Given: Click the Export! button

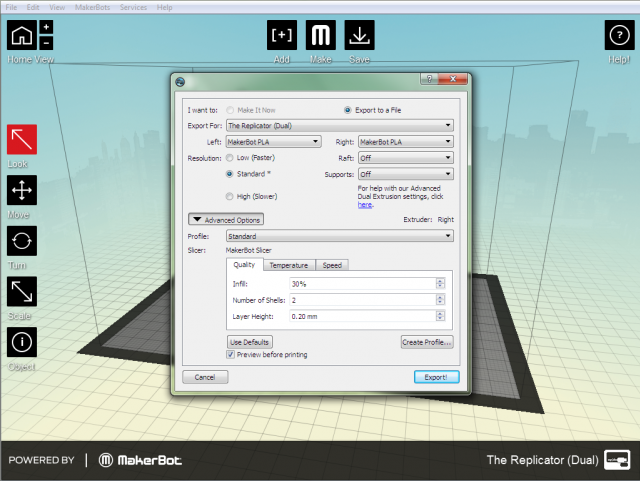Looking at the screenshot, I should [x=436, y=377].
